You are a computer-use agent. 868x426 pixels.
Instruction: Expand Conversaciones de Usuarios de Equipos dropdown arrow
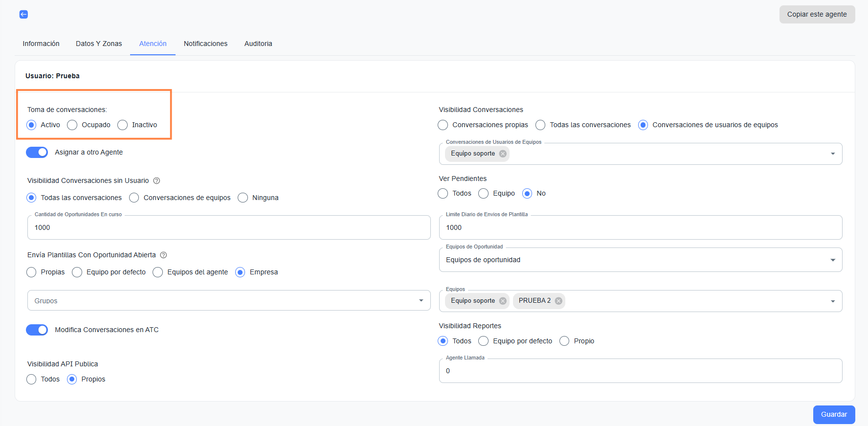832,154
